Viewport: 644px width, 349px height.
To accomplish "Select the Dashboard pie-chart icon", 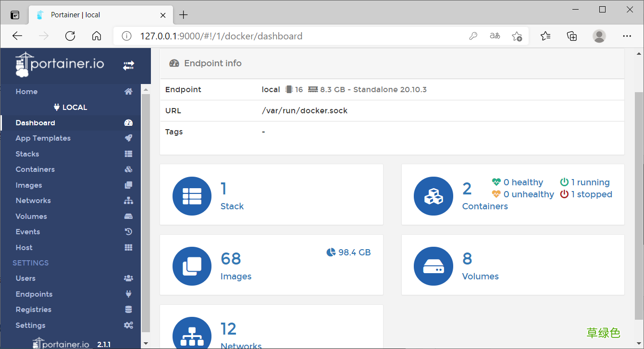I will coord(128,122).
